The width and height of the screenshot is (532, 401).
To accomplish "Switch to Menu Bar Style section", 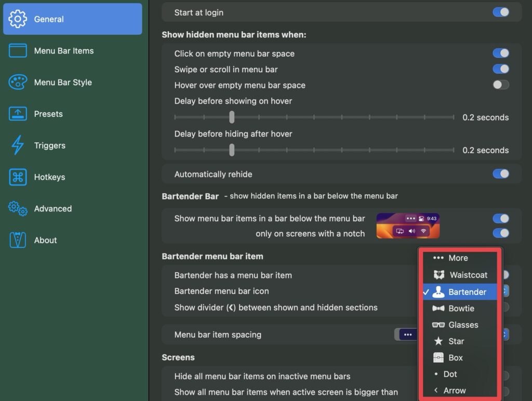I will click(x=73, y=82).
